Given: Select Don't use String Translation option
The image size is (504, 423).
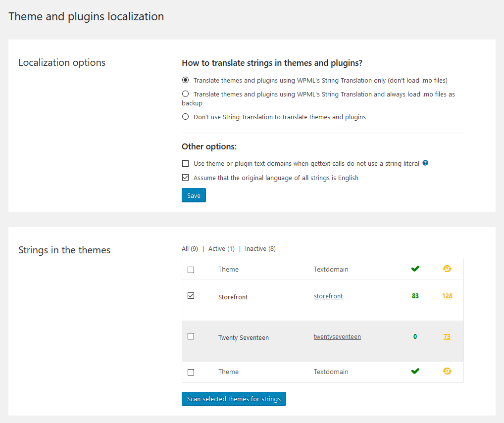Looking at the screenshot, I should pos(186,117).
